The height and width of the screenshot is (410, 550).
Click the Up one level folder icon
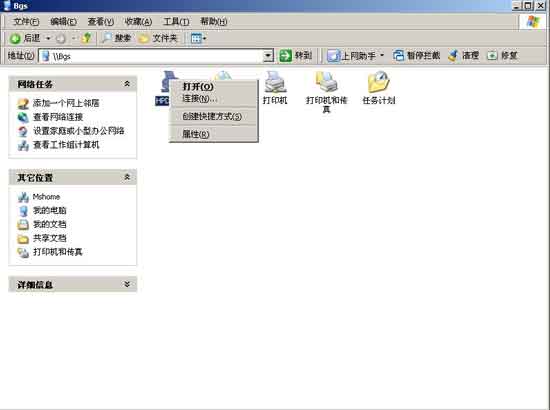87,38
